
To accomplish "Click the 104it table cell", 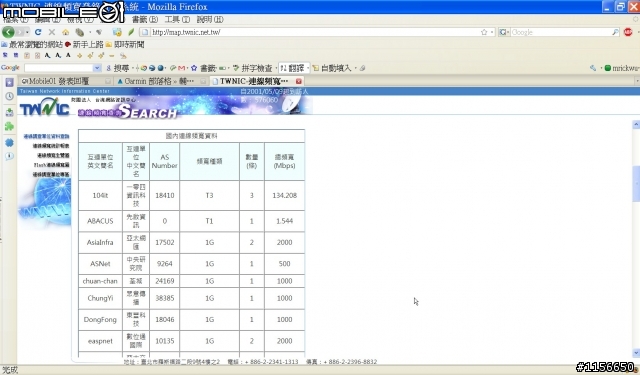I will [100, 195].
